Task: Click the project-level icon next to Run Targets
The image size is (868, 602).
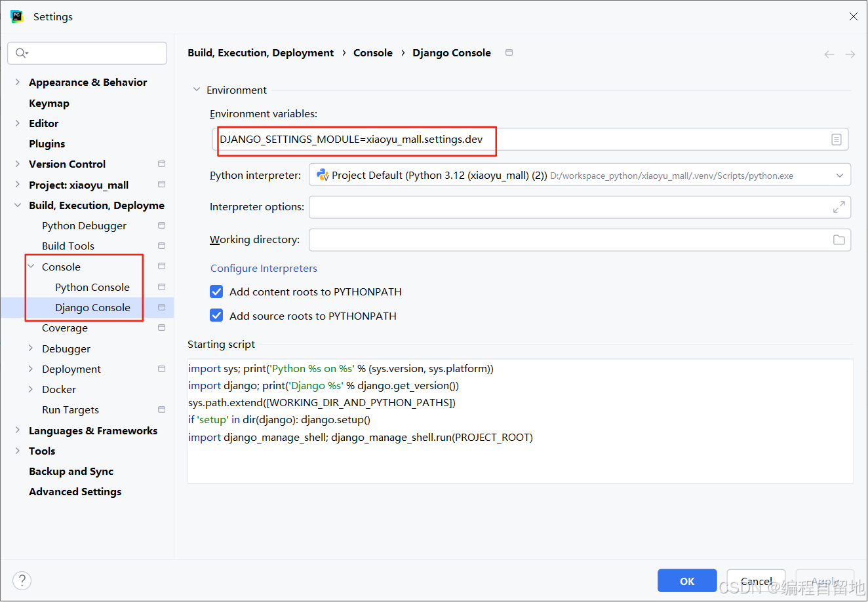Action: [162, 409]
